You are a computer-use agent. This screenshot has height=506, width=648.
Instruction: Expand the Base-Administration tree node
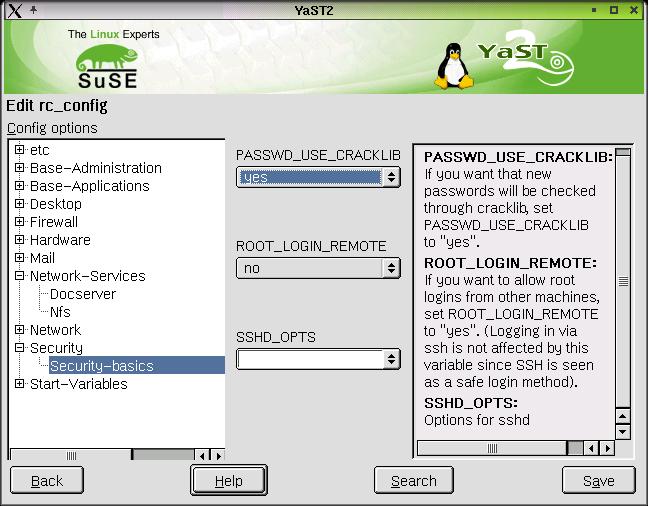coord(19,168)
